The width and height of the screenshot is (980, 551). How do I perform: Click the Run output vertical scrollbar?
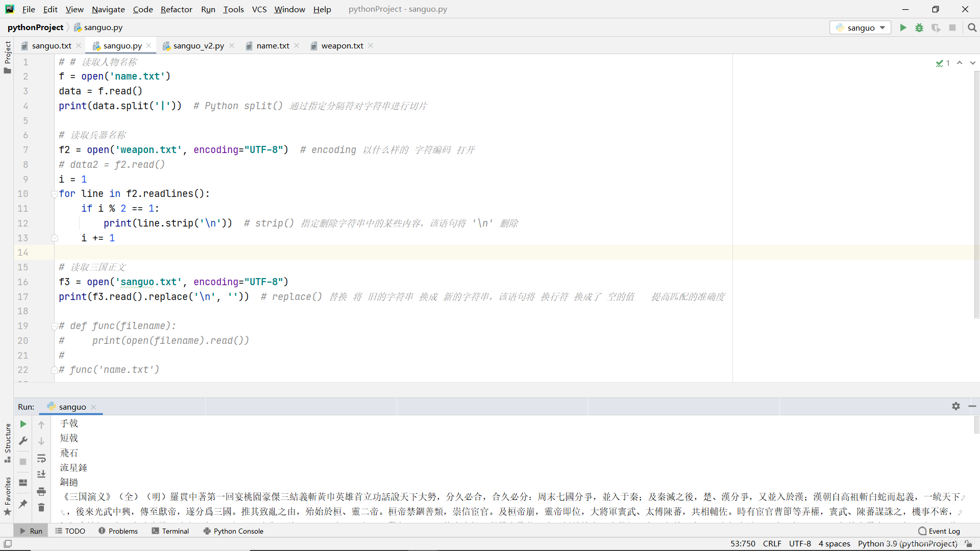pyautogui.click(x=976, y=424)
